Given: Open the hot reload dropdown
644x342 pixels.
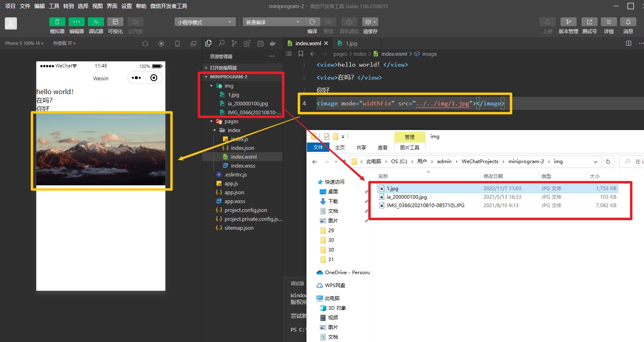Looking at the screenshot, I should [64, 43].
